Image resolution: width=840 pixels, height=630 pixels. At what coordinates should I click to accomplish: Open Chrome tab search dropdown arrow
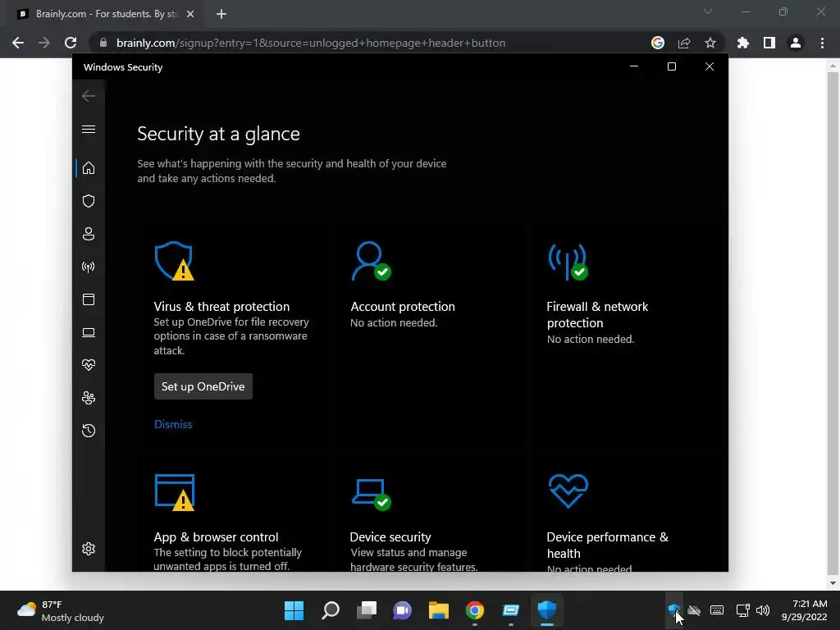click(x=708, y=11)
